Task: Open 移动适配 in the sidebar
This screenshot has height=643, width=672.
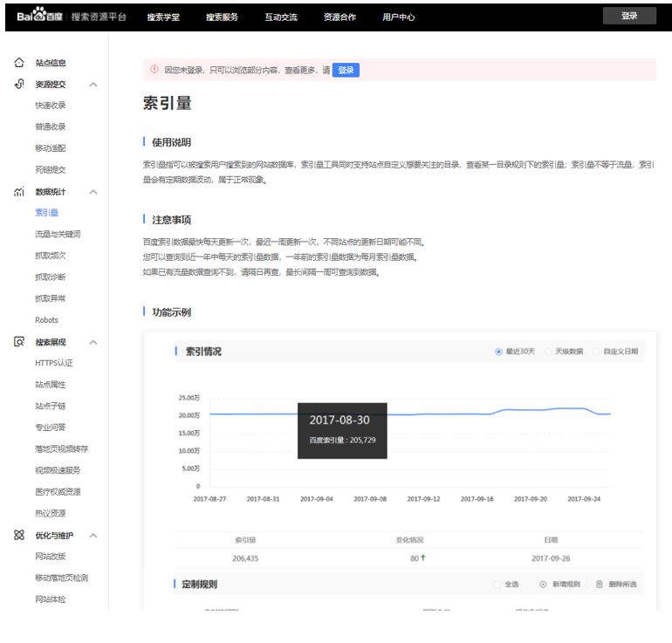Action: [51, 148]
